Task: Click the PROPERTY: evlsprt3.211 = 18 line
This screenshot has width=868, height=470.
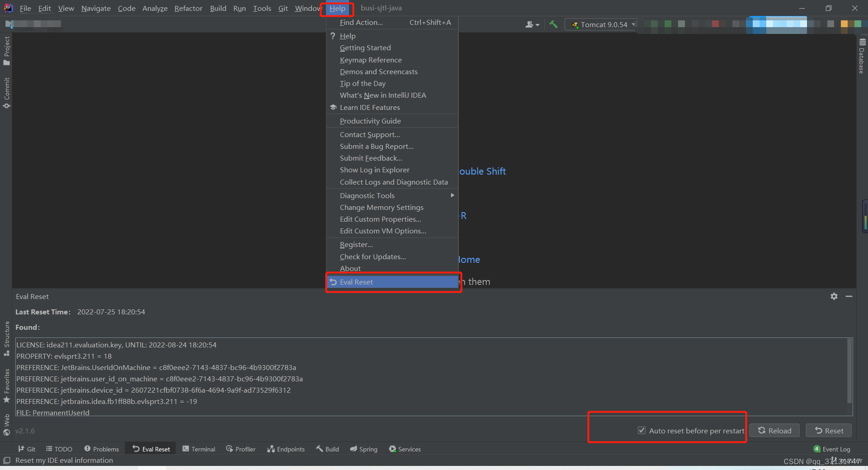Action: pyautogui.click(x=64, y=356)
